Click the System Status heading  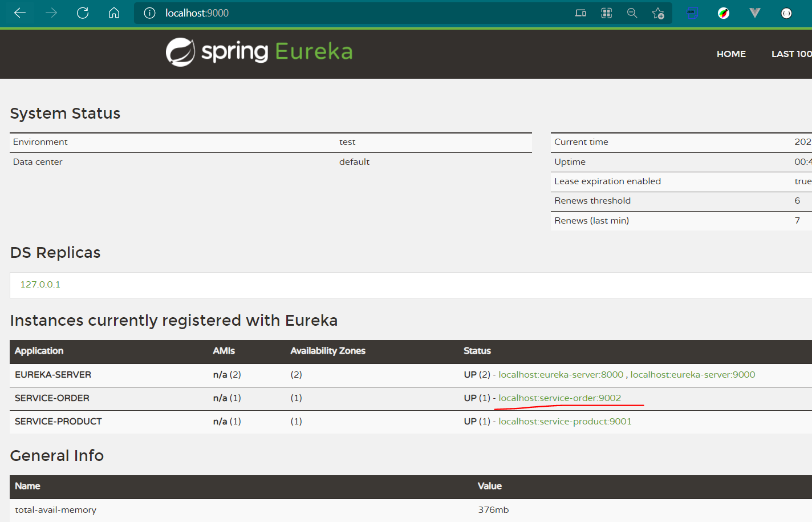click(x=65, y=113)
